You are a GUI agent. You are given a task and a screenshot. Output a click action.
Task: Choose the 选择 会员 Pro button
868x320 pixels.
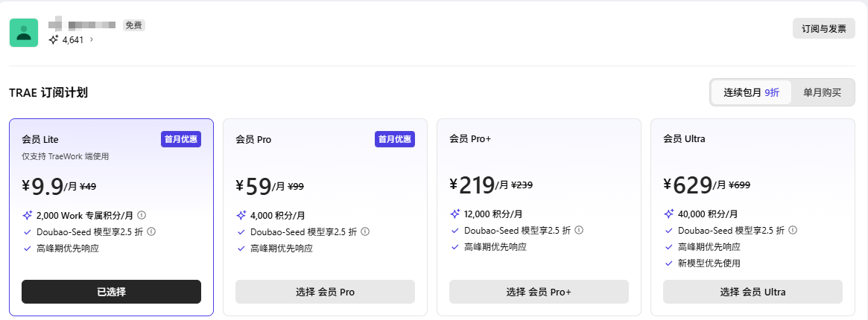click(325, 292)
